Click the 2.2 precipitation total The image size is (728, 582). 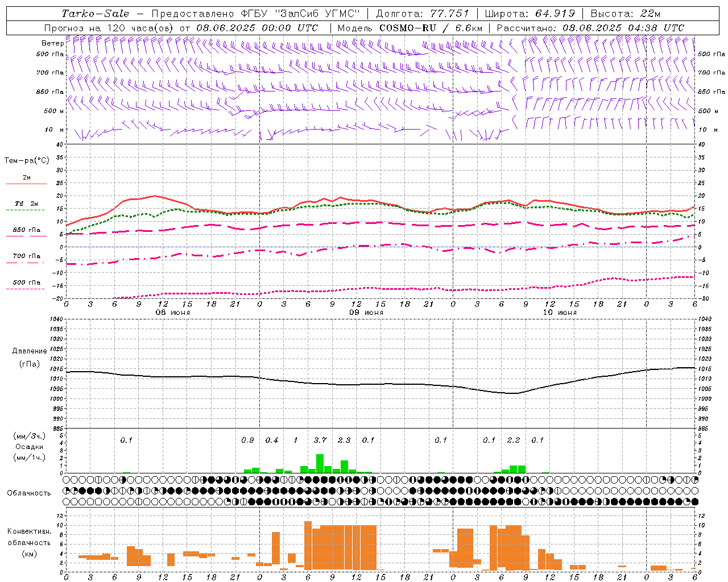click(x=514, y=440)
